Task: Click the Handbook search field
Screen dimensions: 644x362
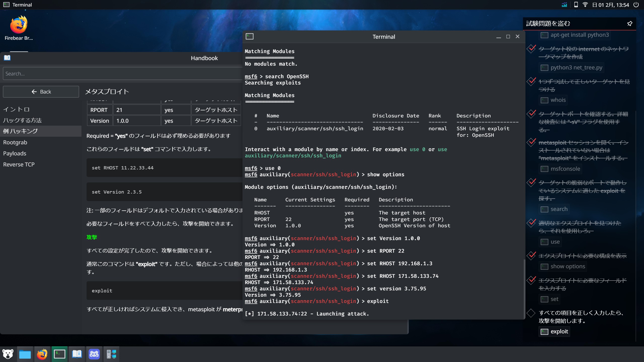Action: pyautogui.click(x=121, y=74)
